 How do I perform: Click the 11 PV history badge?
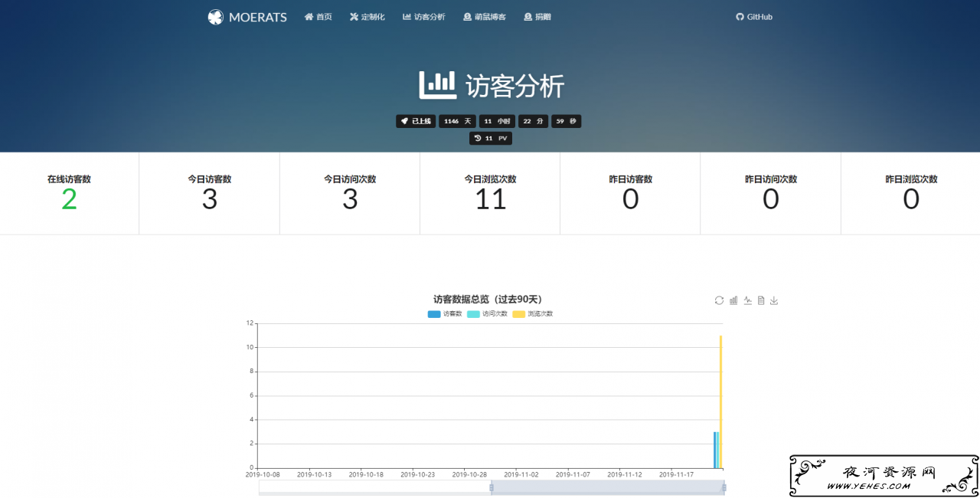coord(491,138)
